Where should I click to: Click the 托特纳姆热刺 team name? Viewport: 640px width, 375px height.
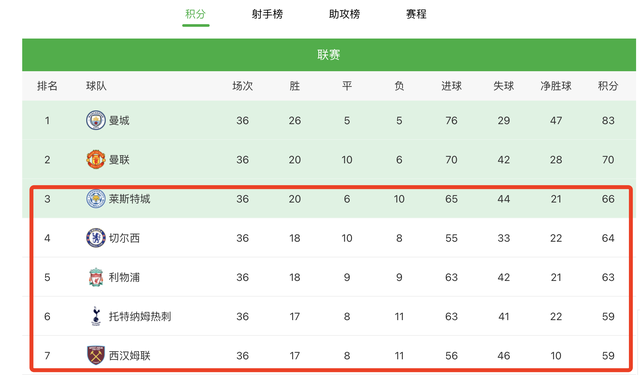pyautogui.click(x=140, y=316)
